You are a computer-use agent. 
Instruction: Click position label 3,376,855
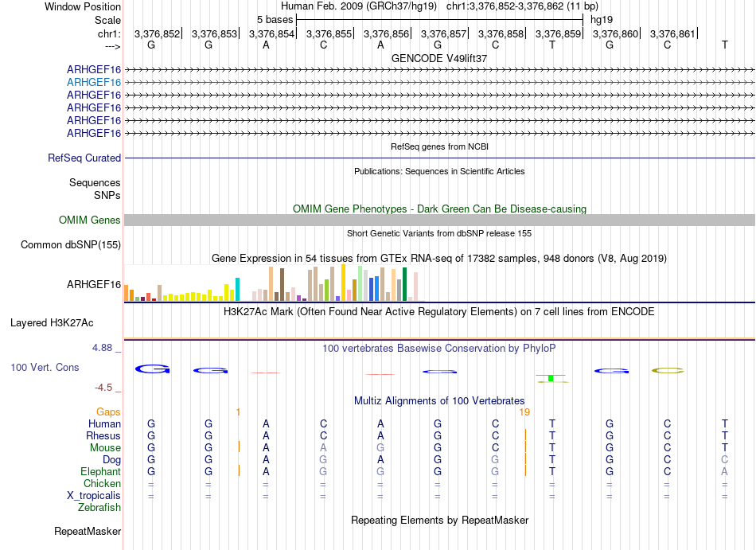[x=329, y=33]
